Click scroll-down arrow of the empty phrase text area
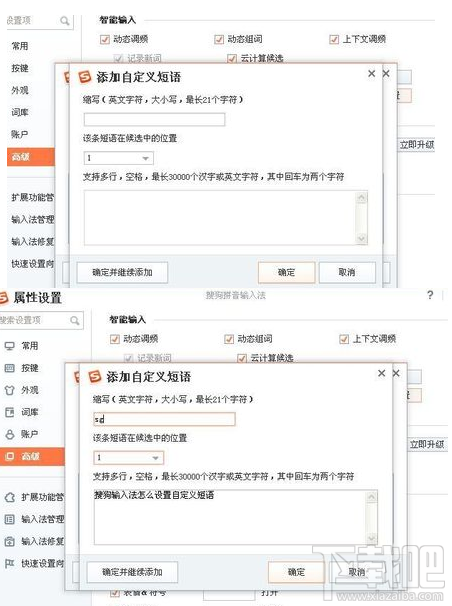The width and height of the screenshot is (452, 606). (362, 238)
